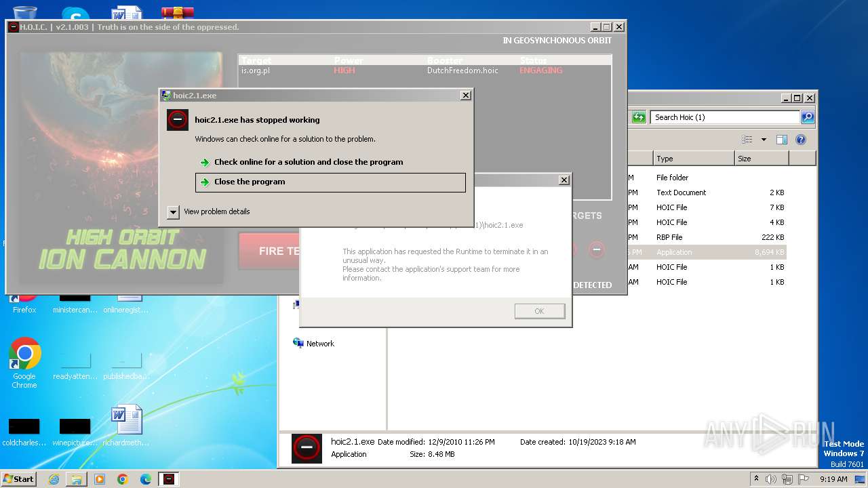Click the Action Center flag icon
Image resolution: width=868 pixels, height=488 pixels.
803,479
